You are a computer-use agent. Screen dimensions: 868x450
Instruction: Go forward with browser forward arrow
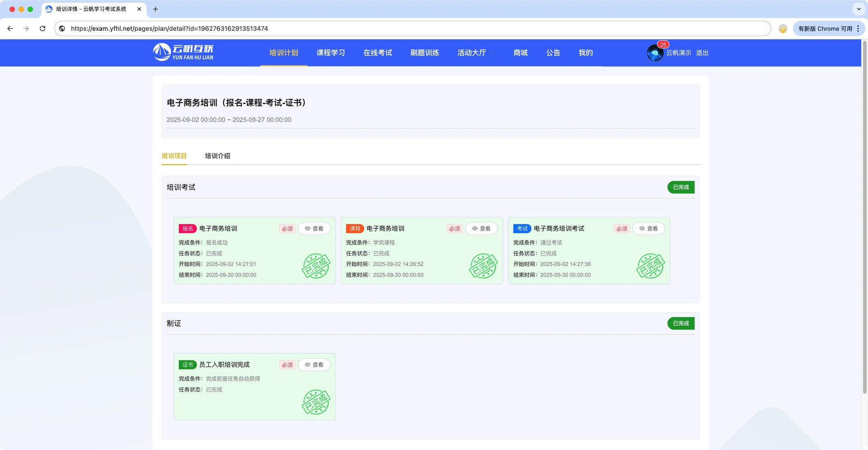pos(26,28)
